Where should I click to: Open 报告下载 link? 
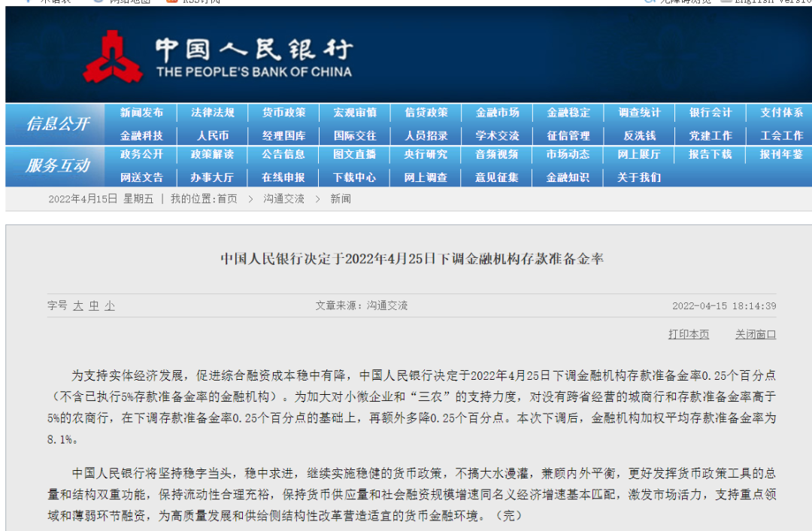(x=710, y=154)
